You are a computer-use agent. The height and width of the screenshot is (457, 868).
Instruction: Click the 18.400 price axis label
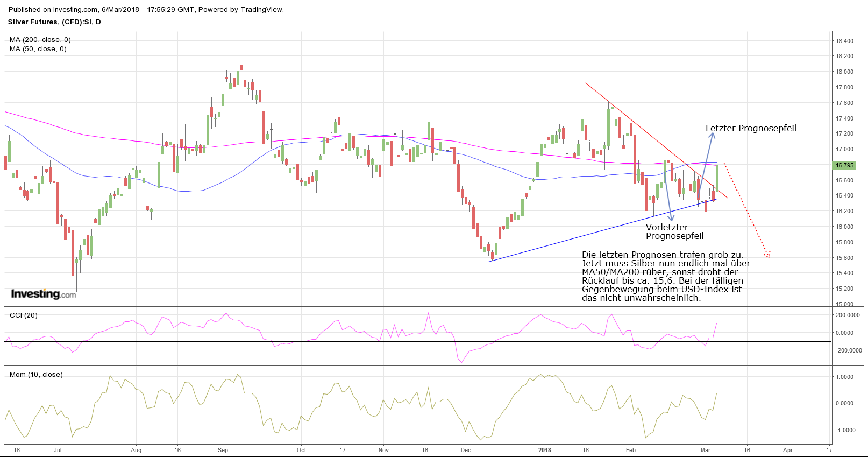(x=844, y=41)
